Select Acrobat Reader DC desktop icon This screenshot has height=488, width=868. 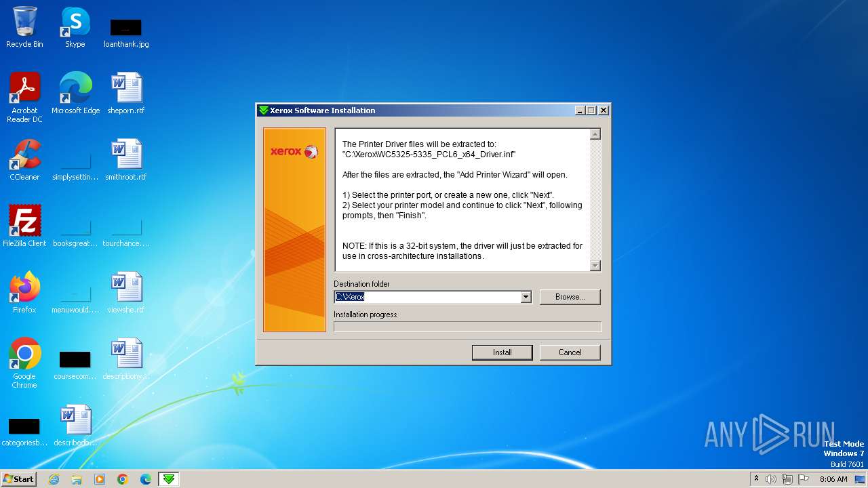coord(24,98)
